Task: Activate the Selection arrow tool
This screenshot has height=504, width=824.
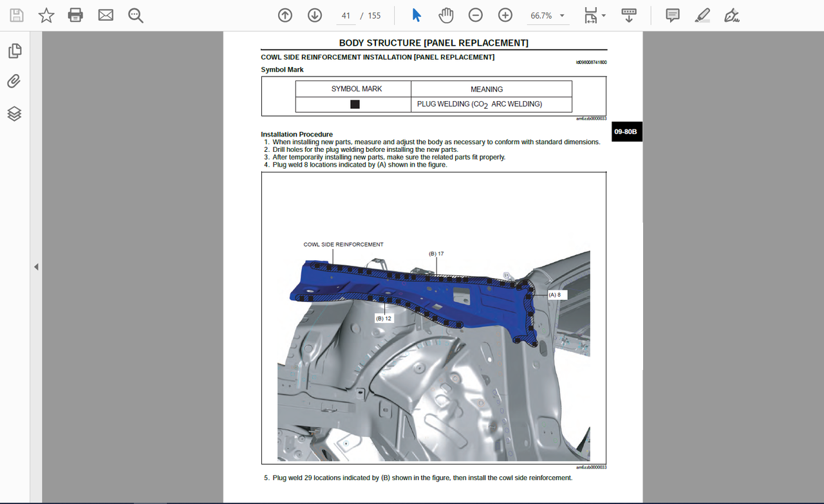Action: (417, 15)
